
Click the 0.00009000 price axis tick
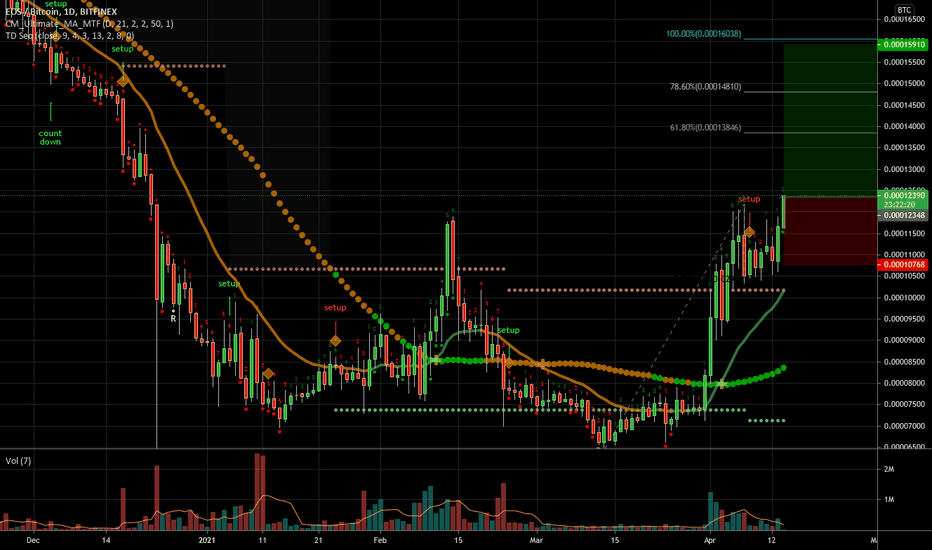[904, 340]
